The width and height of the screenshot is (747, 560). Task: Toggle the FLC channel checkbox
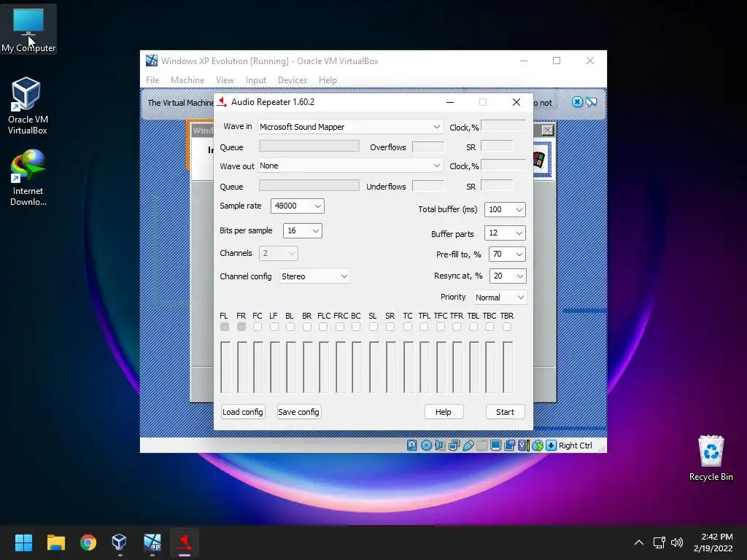(x=323, y=327)
